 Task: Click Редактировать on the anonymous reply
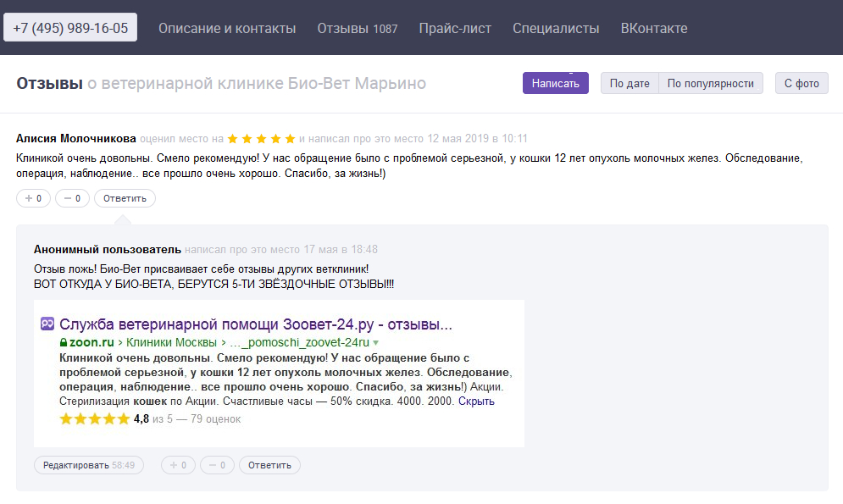tap(89, 465)
